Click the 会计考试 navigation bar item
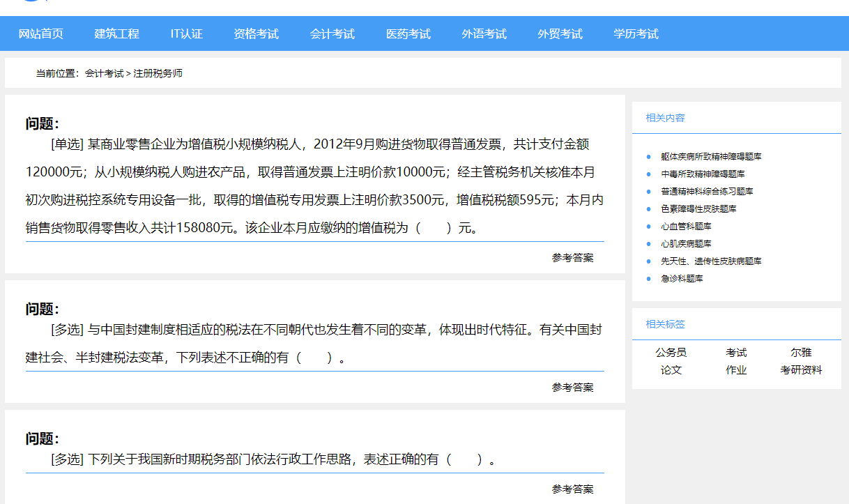This screenshot has height=504, width=849. pyautogui.click(x=332, y=33)
